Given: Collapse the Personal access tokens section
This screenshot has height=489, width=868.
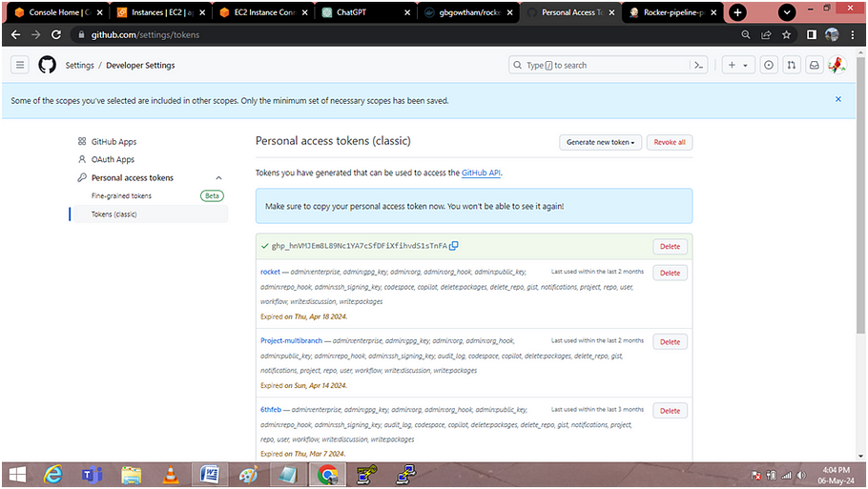Looking at the screenshot, I should click(x=218, y=177).
